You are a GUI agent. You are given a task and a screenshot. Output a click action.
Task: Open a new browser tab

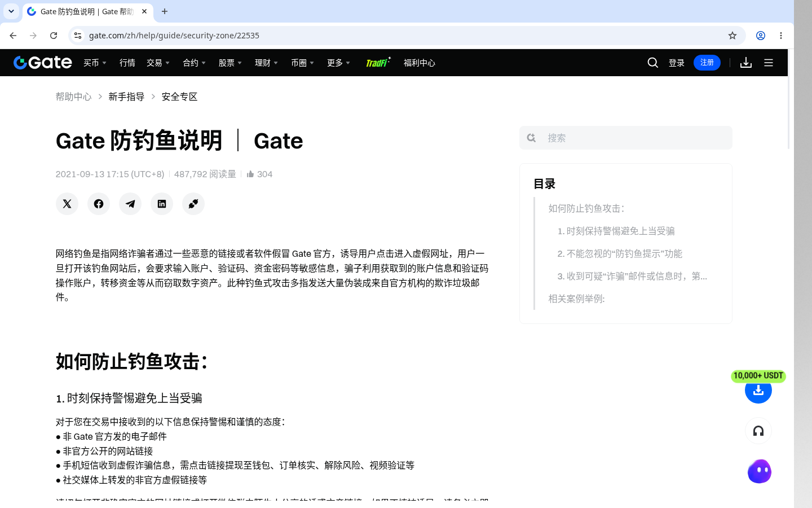(x=165, y=11)
